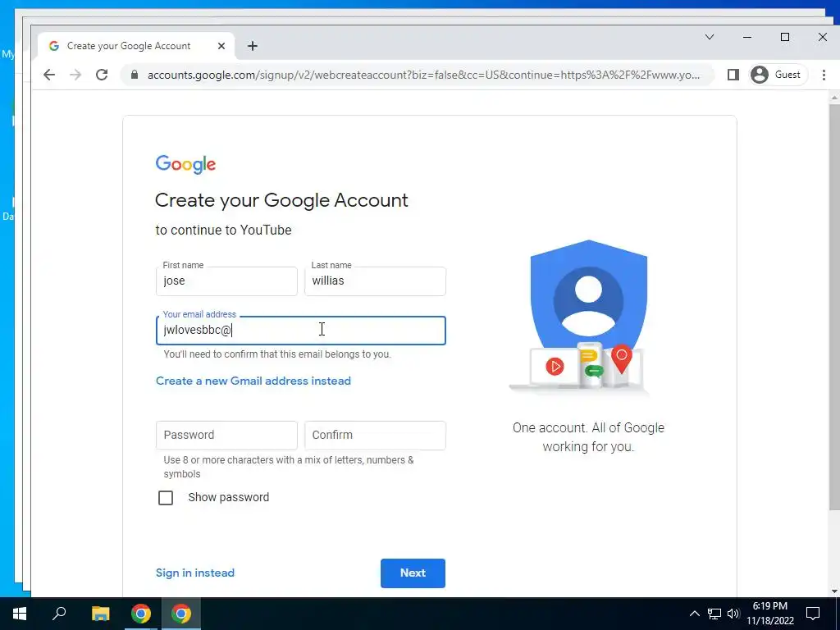This screenshot has width=840, height=630.
Task: Maximize the Chrome window
Action: pos(785,37)
